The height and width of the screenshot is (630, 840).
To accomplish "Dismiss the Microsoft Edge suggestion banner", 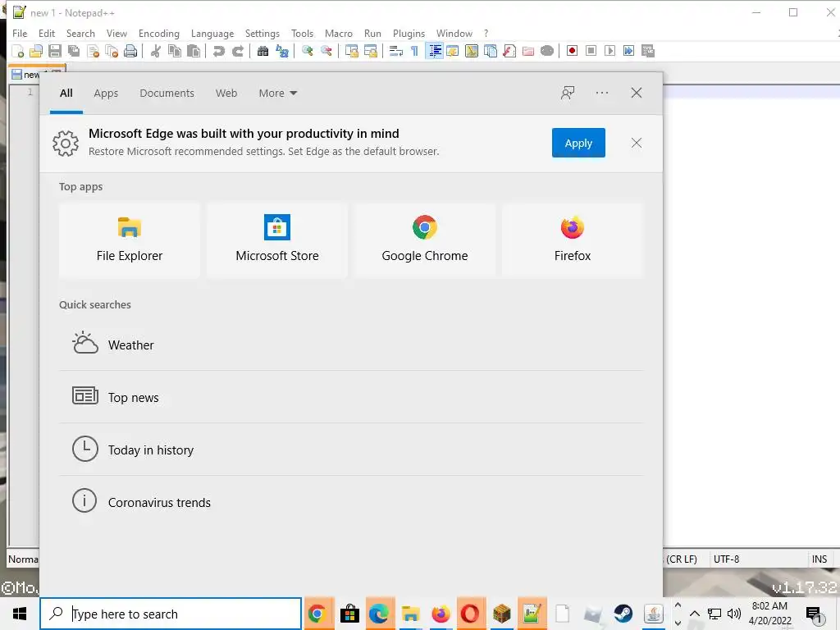I will point(636,143).
